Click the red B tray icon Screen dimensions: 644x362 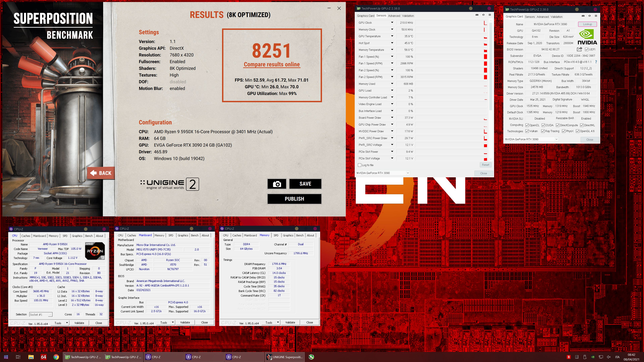pyautogui.click(x=569, y=357)
